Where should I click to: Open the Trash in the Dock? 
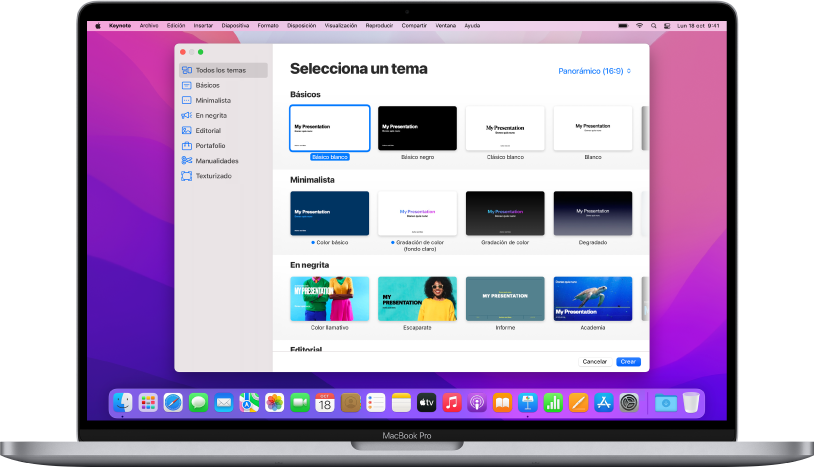[691, 402]
